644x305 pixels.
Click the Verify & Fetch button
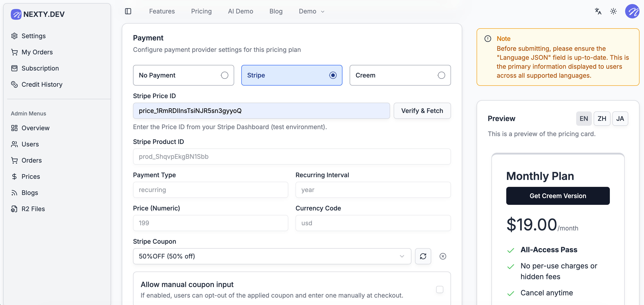[422, 111]
